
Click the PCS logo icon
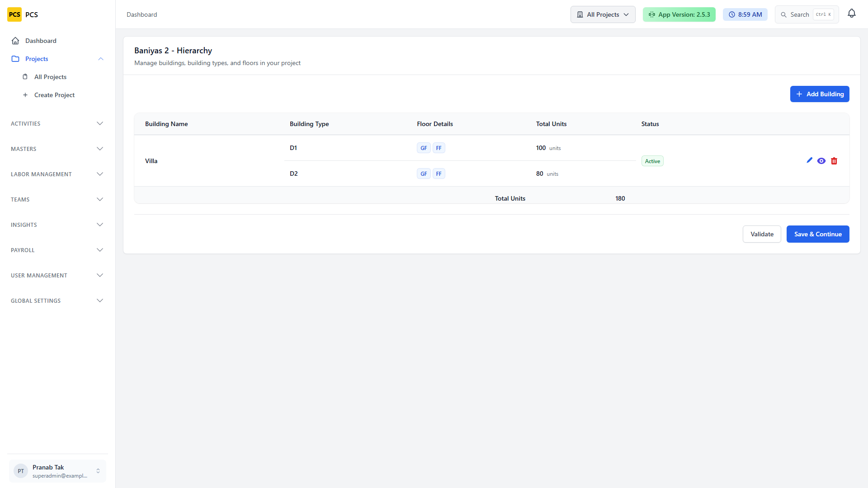click(x=14, y=14)
